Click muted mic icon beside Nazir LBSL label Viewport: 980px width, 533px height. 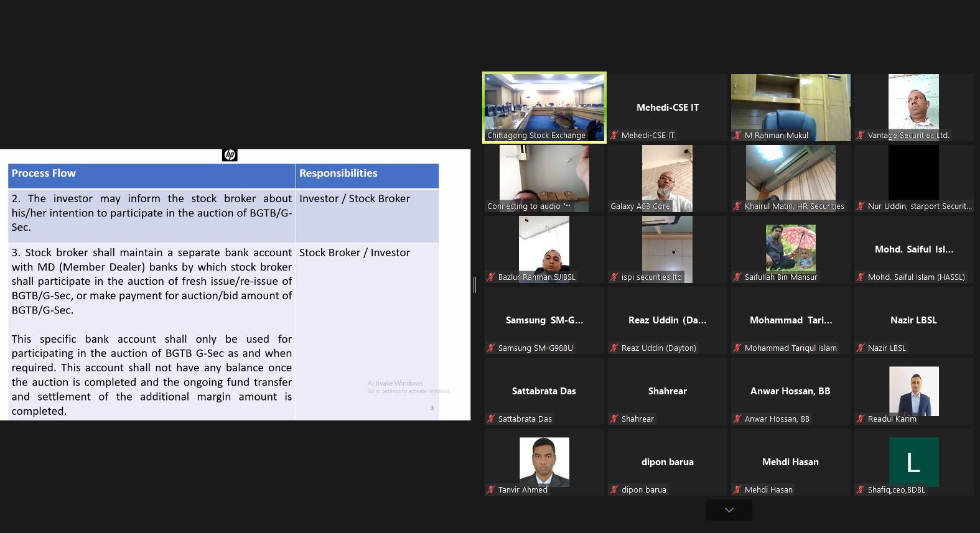pos(861,348)
